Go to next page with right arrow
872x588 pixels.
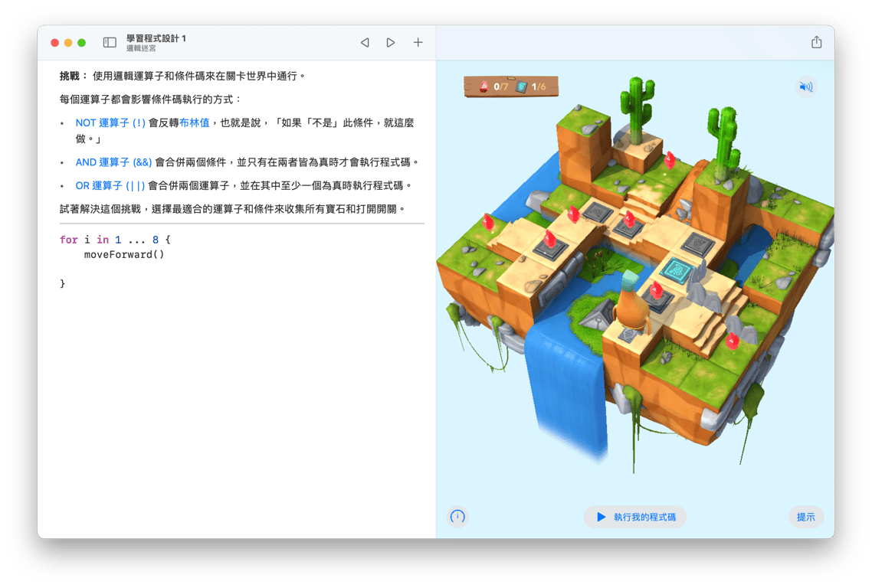pyautogui.click(x=390, y=43)
